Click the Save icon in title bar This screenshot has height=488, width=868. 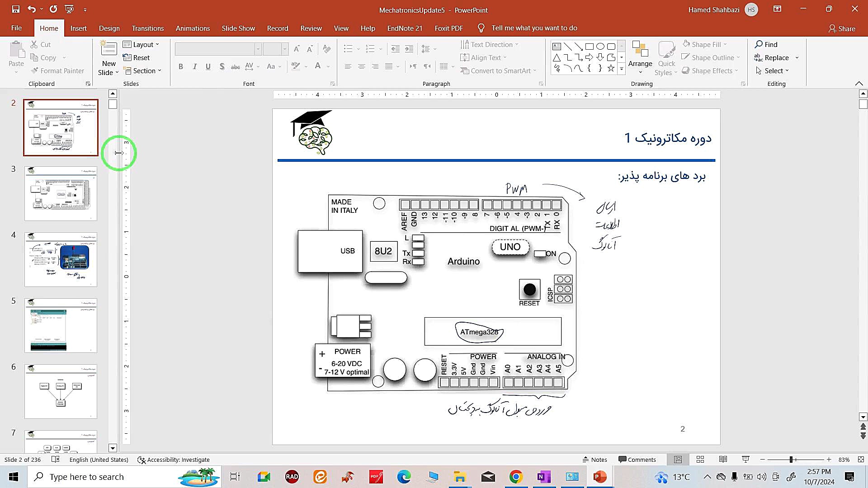(16, 9)
